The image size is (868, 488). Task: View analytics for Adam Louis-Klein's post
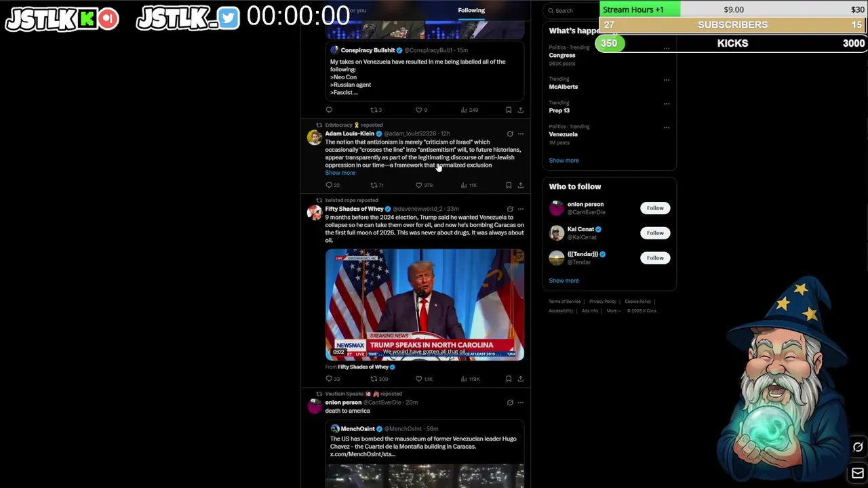click(469, 185)
